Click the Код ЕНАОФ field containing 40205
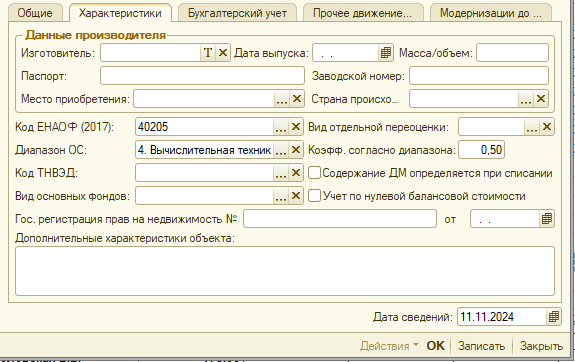The image size is (575, 362). click(204, 127)
